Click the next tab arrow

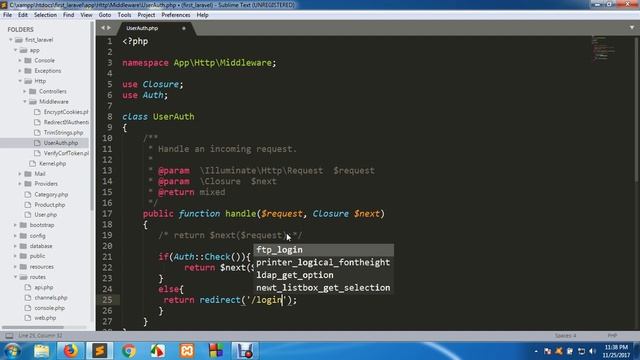tap(109, 28)
